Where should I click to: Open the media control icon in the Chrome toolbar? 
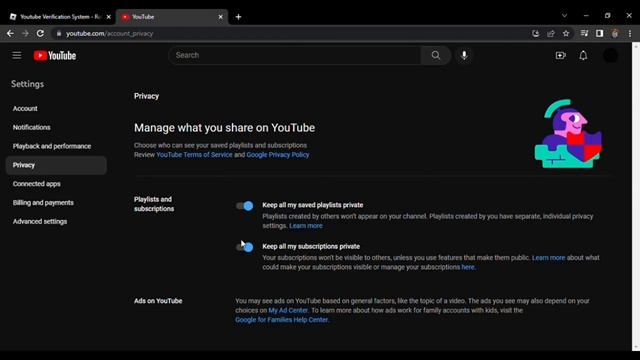(x=584, y=33)
